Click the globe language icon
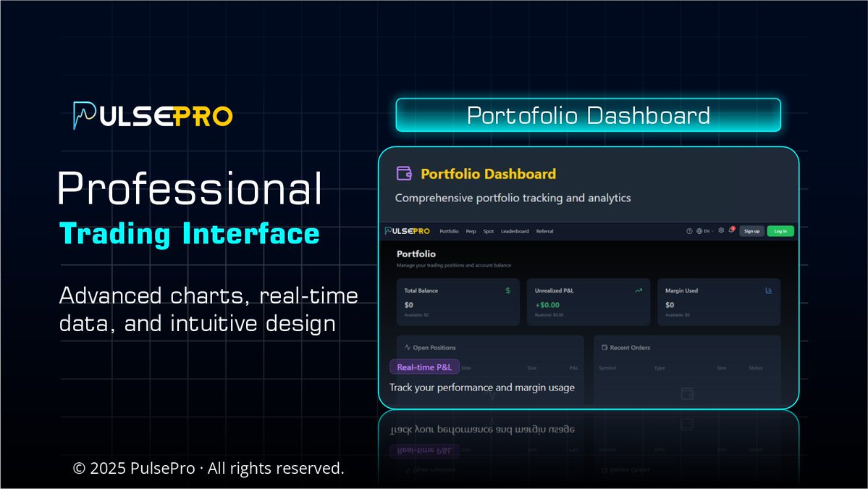The width and height of the screenshot is (868, 489). point(699,231)
